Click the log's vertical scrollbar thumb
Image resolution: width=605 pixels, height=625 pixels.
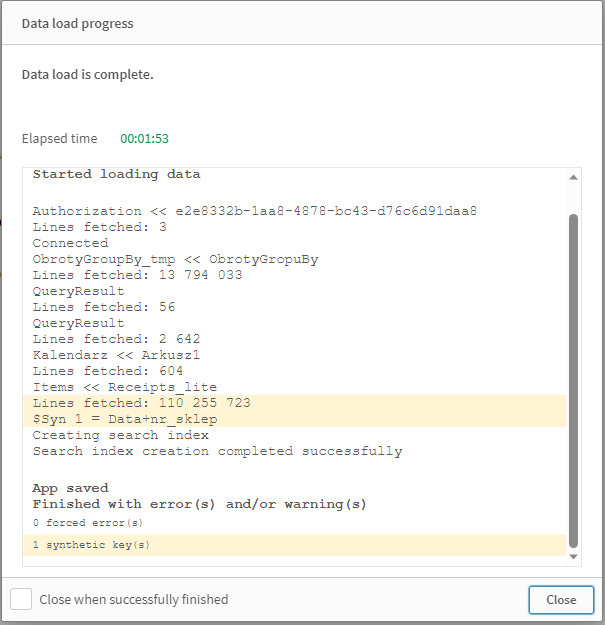pyautogui.click(x=574, y=380)
